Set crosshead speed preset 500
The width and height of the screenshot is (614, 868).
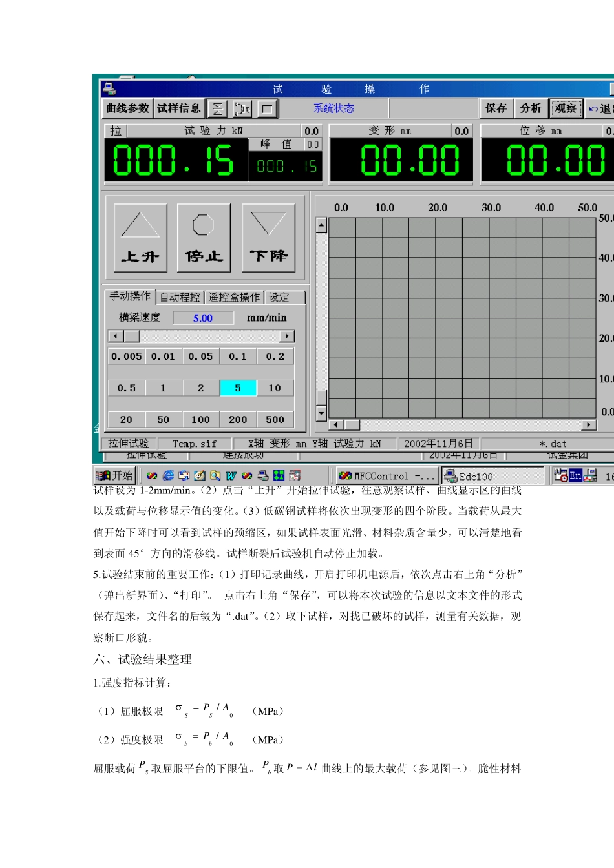[x=275, y=420]
